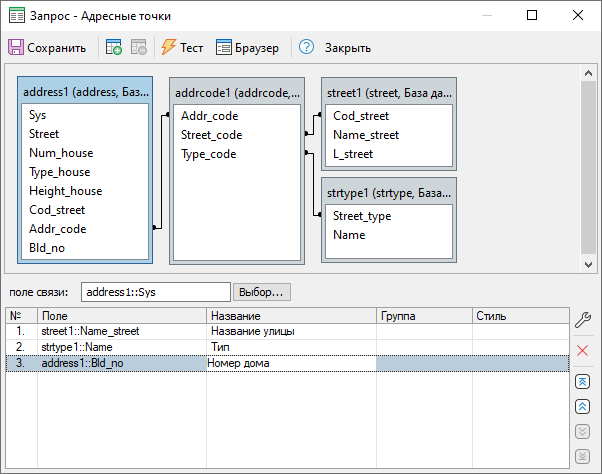
Task: Select Street_code in addrcode1 table
Action: [210, 135]
